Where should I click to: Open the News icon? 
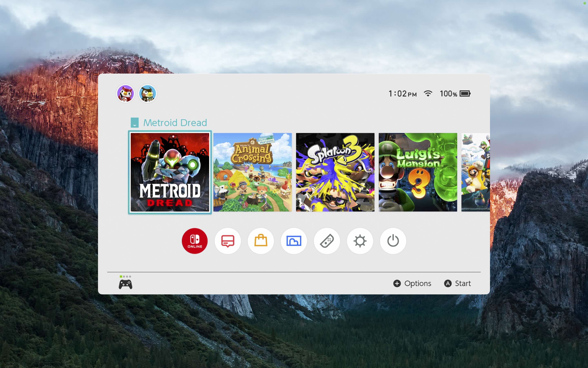(228, 241)
